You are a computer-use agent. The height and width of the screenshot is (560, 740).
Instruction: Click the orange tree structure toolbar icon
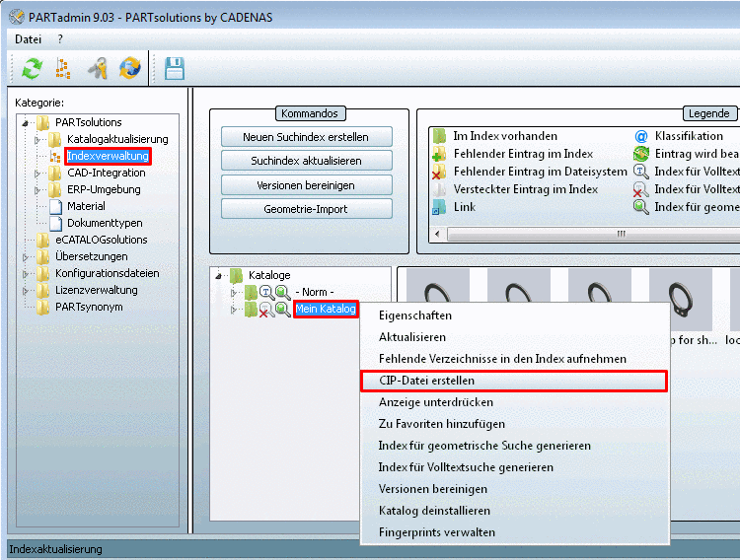63,68
